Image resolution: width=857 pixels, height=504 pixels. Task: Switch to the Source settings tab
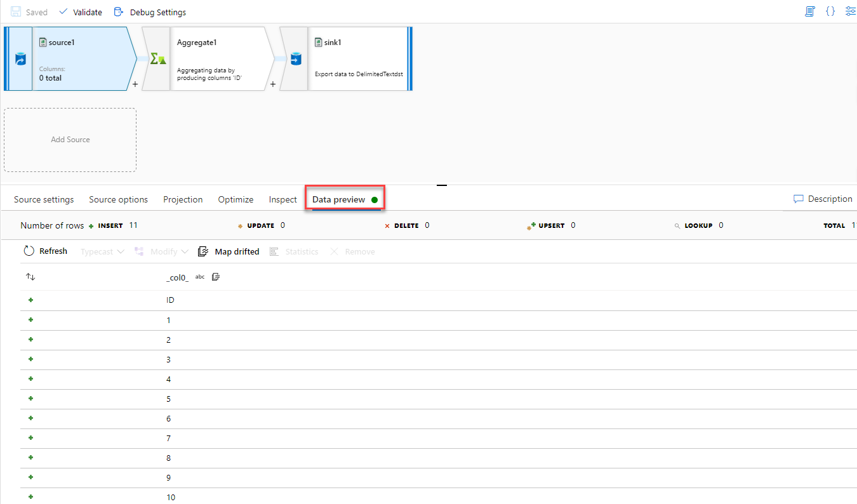click(x=44, y=199)
